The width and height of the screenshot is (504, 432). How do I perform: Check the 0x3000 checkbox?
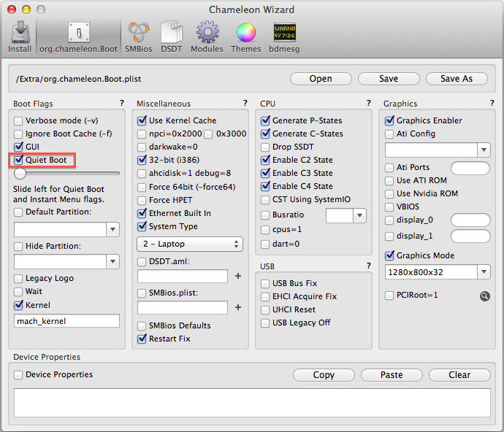click(x=208, y=134)
